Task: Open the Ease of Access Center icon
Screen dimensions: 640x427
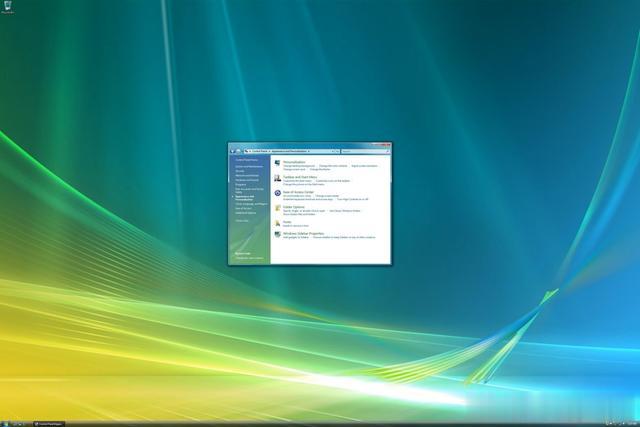Action: pyautogui.click(x=278, y=193)
